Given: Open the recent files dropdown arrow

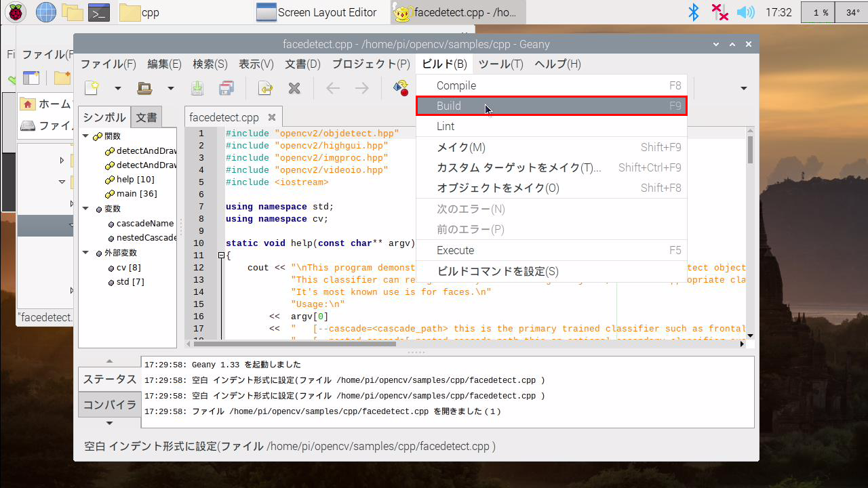Looking at the screenshot, I should pyautogui.click(x=170, y=88).
